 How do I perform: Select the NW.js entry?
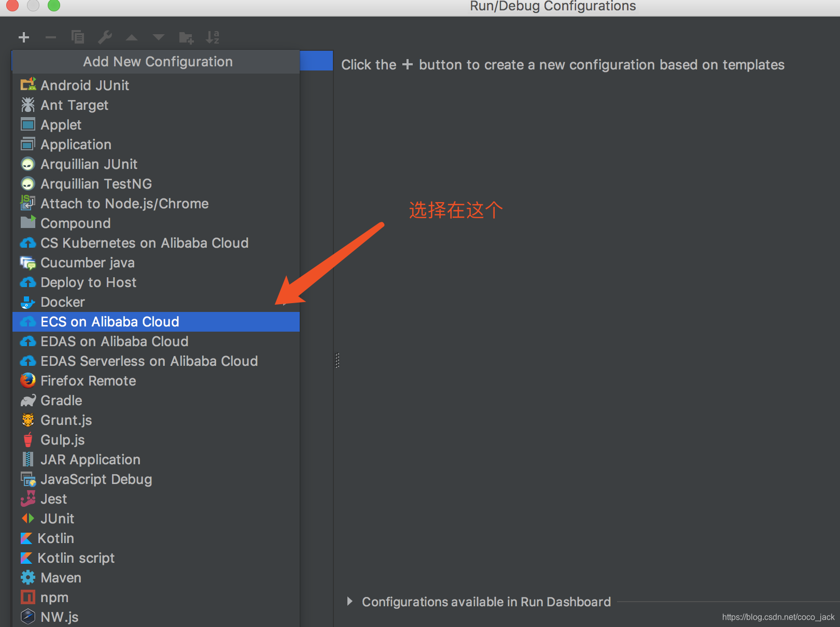(156, 617)
